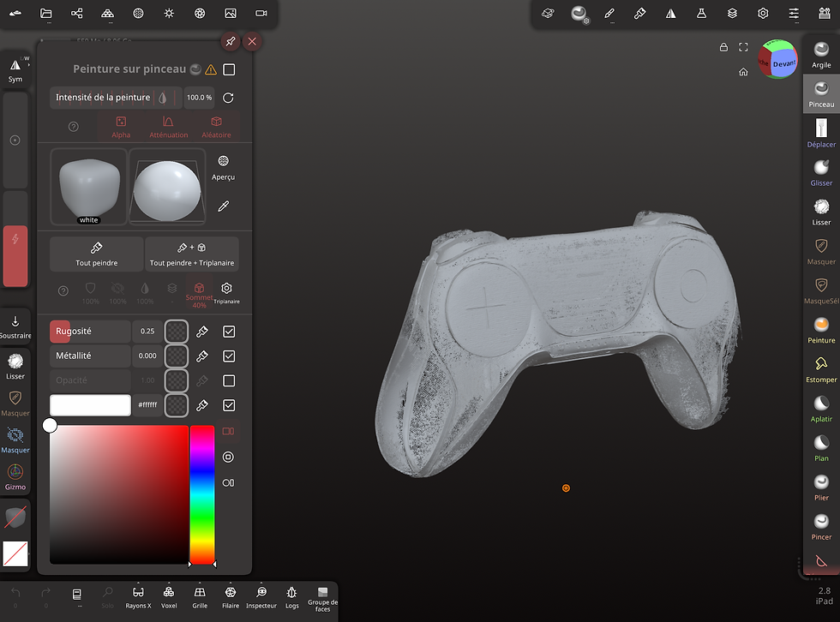This screenshot has height=622, width=840.
Task: Open the Alpha brush tab
Action: tap(121, 127)
